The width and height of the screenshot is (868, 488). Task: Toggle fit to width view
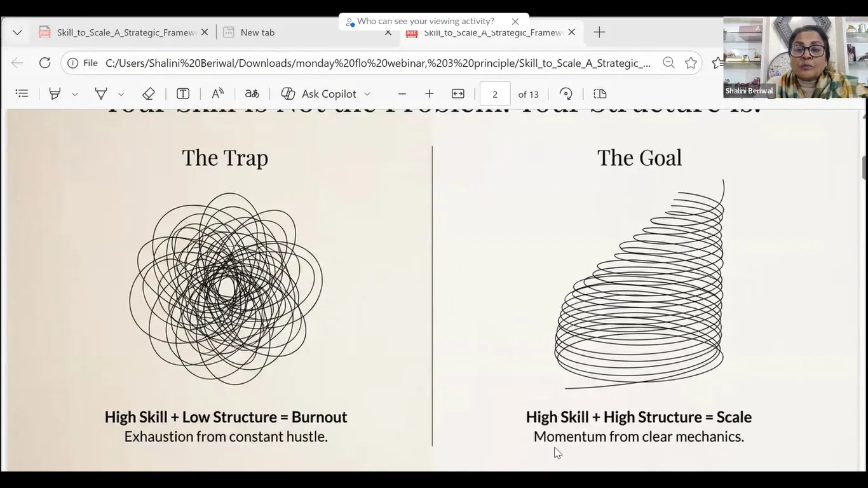458,94
